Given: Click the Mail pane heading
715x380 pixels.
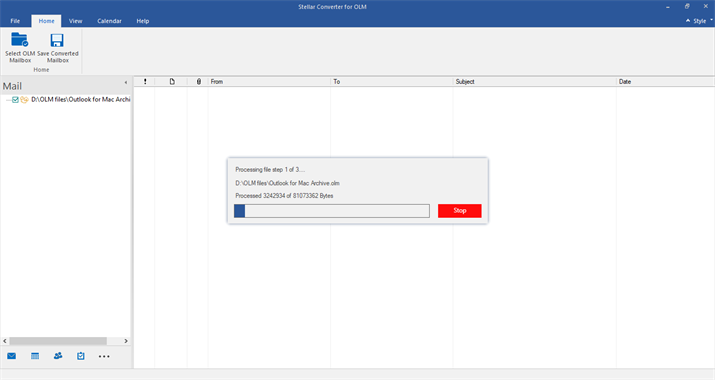Looking at the screenshot, I should pyautogui.click(x=12, y=86).
